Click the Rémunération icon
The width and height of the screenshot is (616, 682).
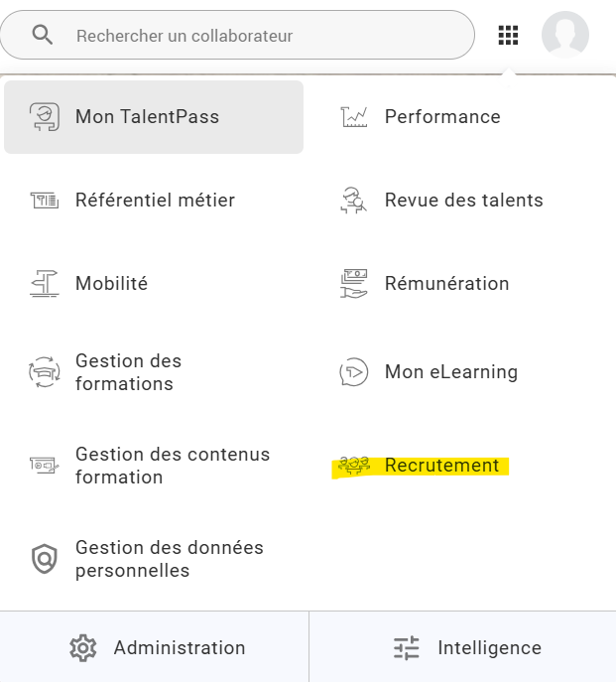pos(354,284)
